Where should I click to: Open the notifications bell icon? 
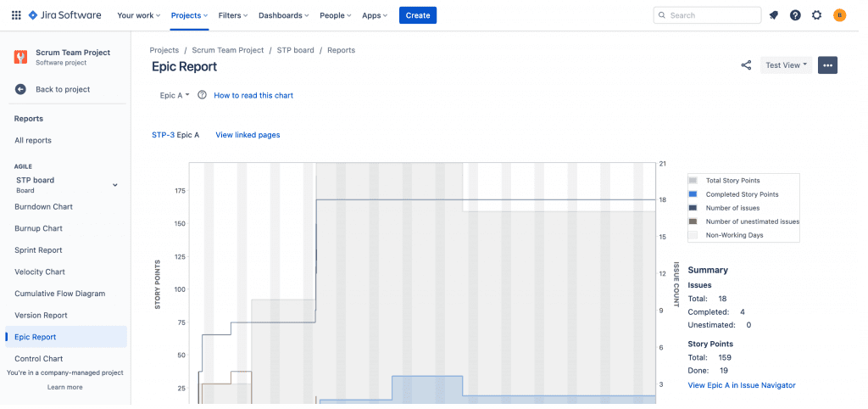click(773, 15)
